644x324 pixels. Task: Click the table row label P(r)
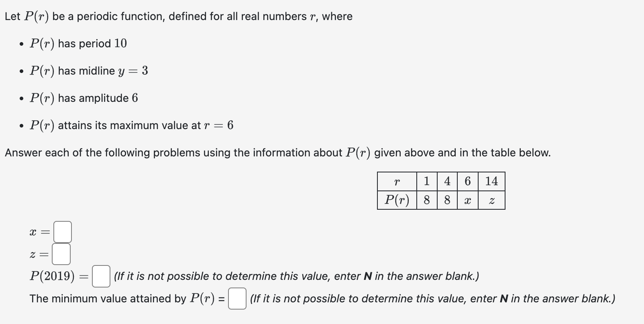coord(396,200)
